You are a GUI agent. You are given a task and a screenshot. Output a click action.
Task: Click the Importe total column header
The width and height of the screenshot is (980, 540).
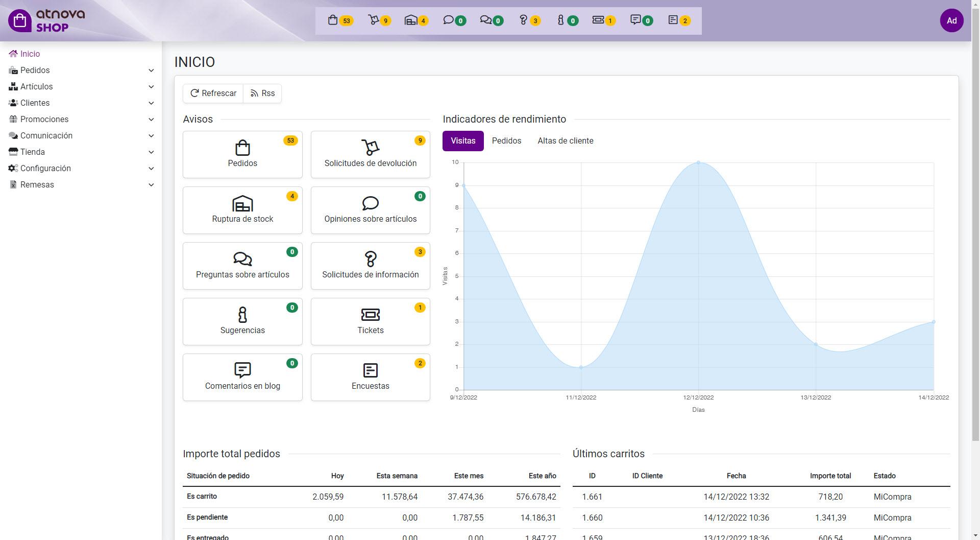830,476
